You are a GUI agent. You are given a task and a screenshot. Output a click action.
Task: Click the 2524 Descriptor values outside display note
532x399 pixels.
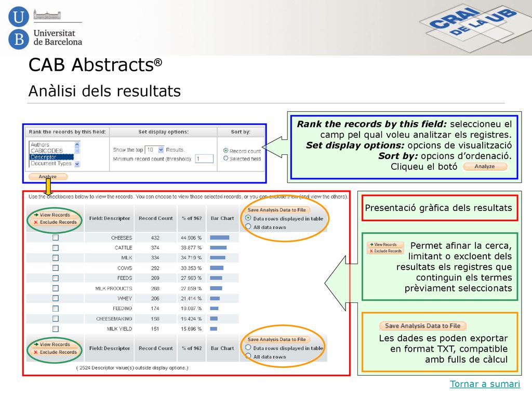click(132, 368)
